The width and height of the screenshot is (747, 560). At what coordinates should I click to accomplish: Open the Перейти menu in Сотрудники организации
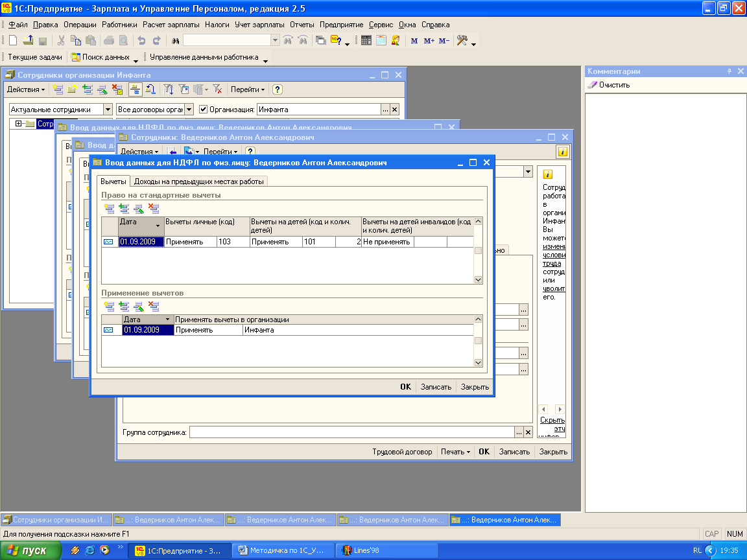tap(248, 89)
